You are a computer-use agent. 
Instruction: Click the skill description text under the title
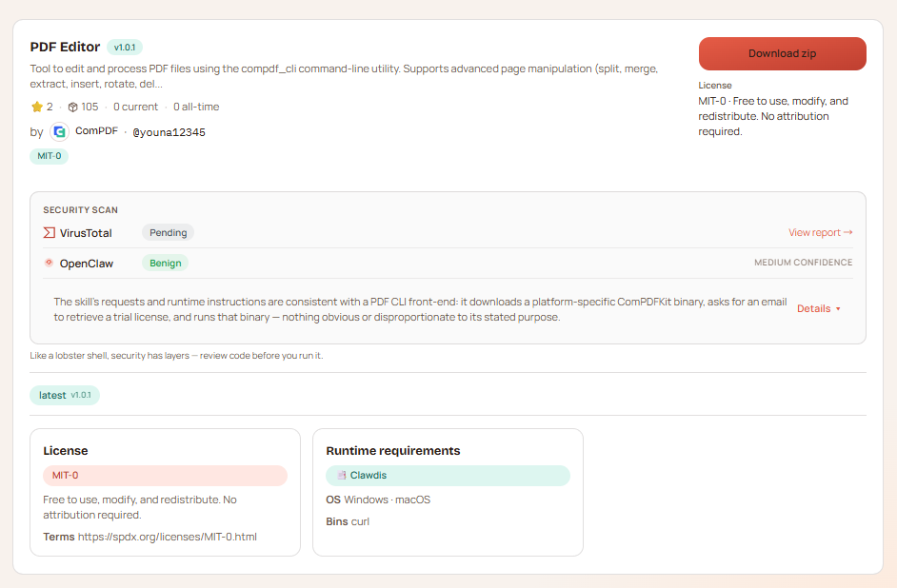(x=345, y=76)
